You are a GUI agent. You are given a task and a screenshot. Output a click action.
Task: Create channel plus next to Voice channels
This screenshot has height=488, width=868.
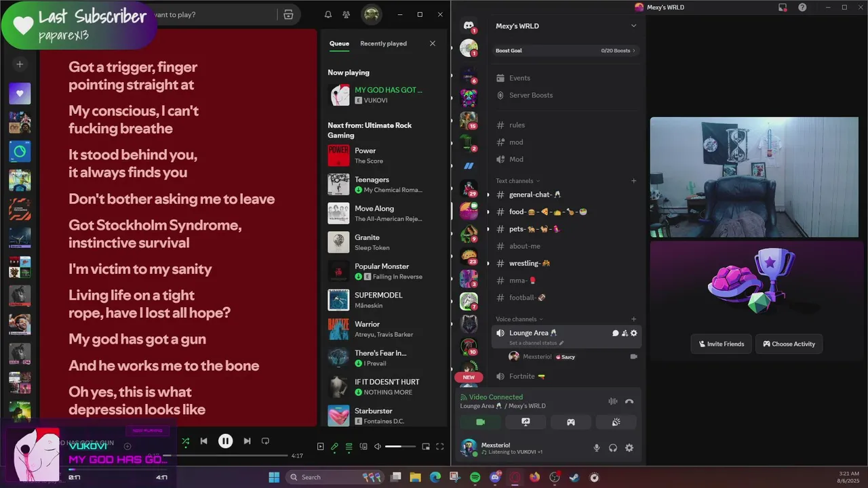click(634, 319)
